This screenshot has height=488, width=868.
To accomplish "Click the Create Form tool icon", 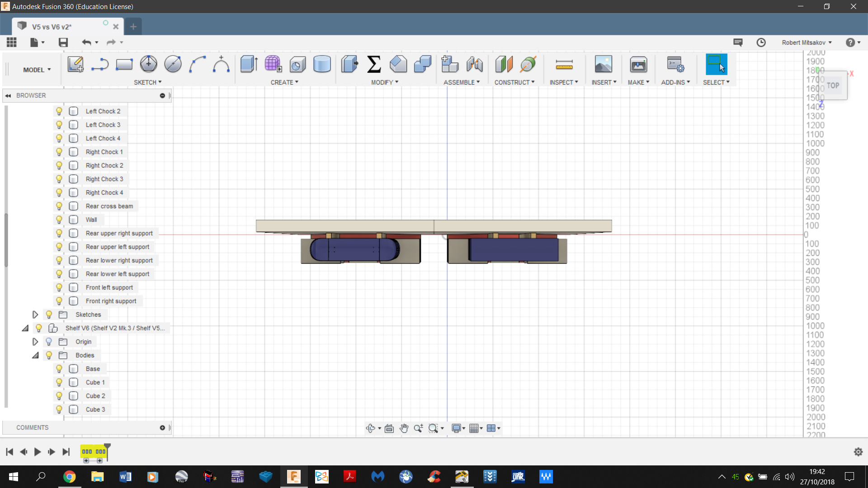I will [x=274, y=64].
